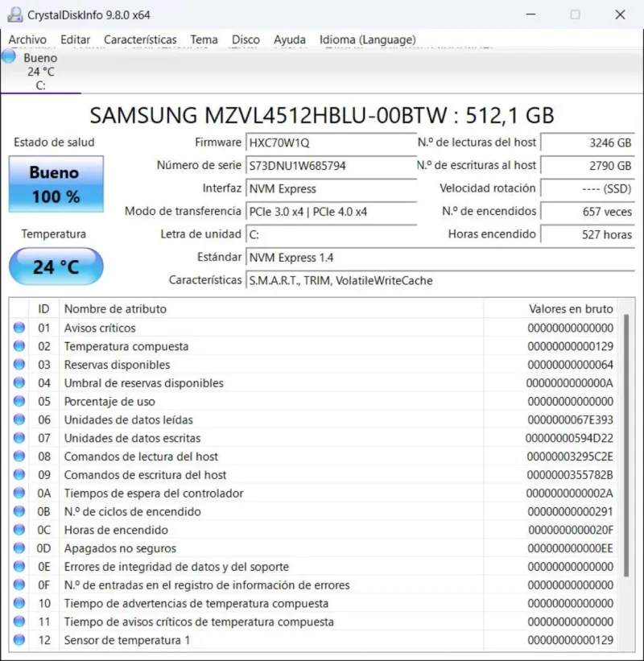Viewport: 644px width, 661px height.
Task: Click host reads value 3246 GB
Action: point(588,143)
